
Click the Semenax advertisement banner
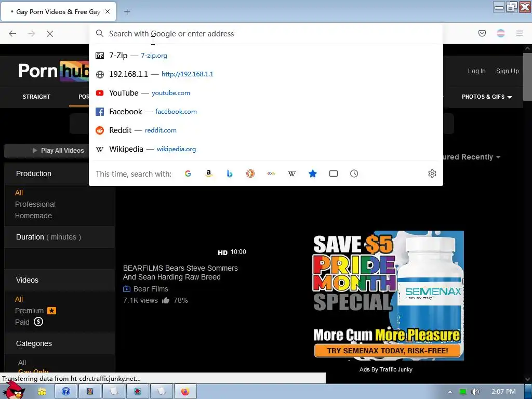(388, 296)
